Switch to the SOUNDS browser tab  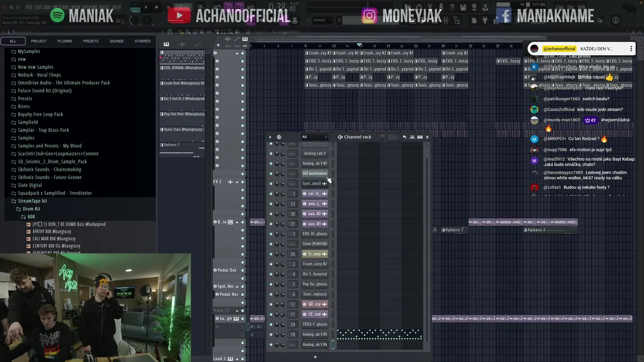point(117,41)
